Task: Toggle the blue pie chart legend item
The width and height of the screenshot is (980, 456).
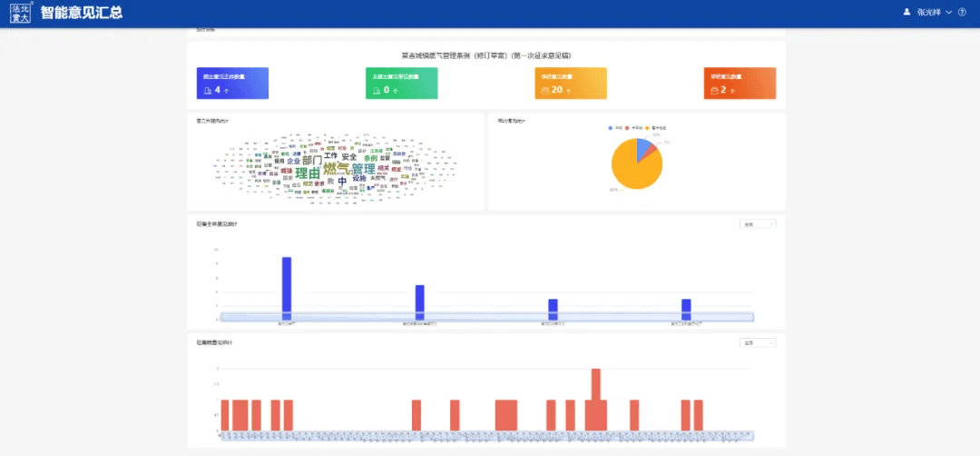Action: coord(612,128)
